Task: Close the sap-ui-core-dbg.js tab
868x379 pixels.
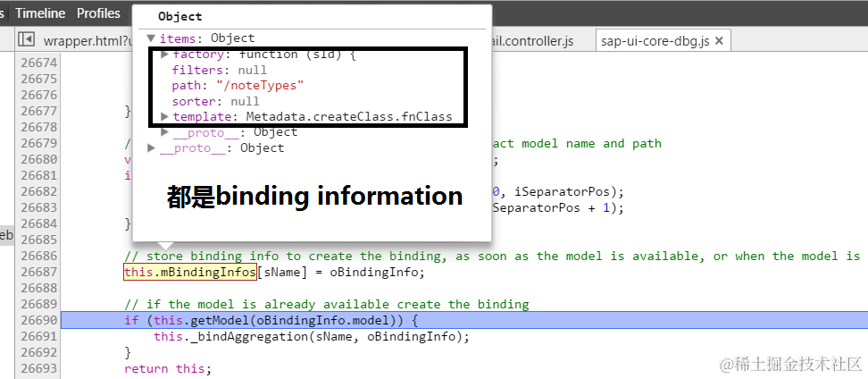Action: (719, 41)
